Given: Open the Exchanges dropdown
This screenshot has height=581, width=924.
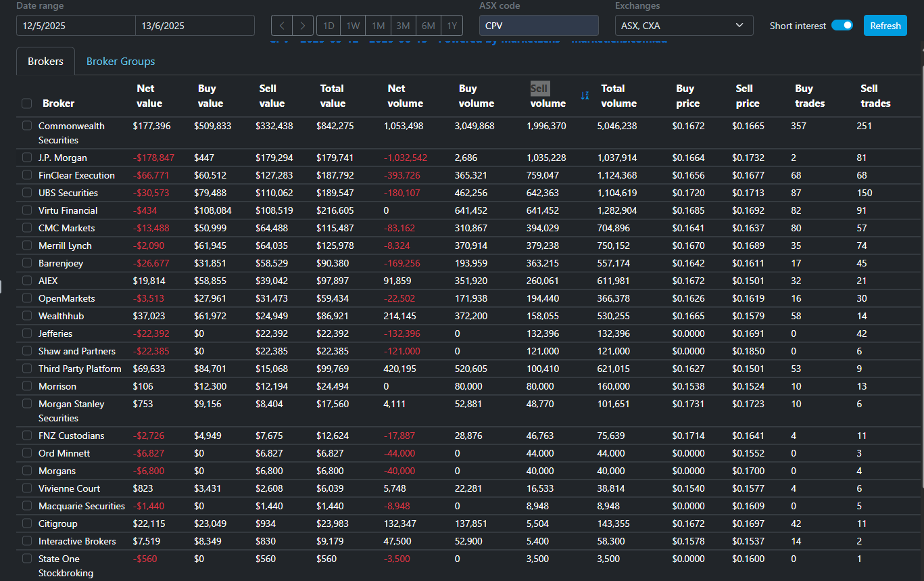Looking at the screenshot, I should (x=684, y=26).
